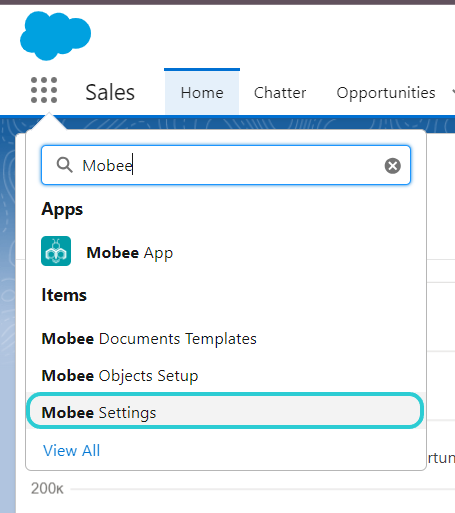455x513 pixels.
Task: Open Mobee Documents Templates item
Action: point(149,339)
